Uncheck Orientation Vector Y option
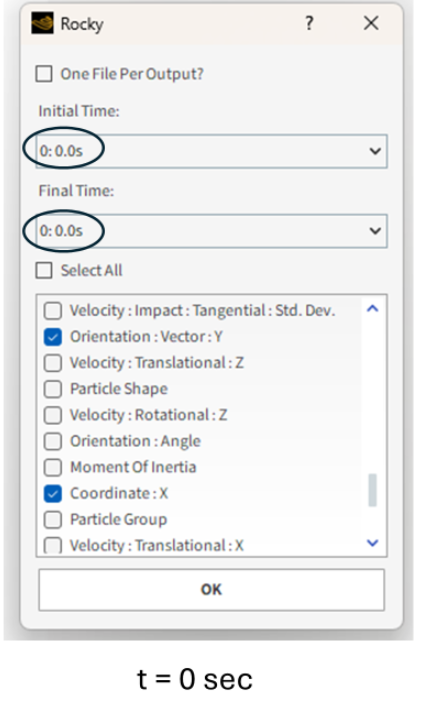The image size is (428, 702). 53,337
